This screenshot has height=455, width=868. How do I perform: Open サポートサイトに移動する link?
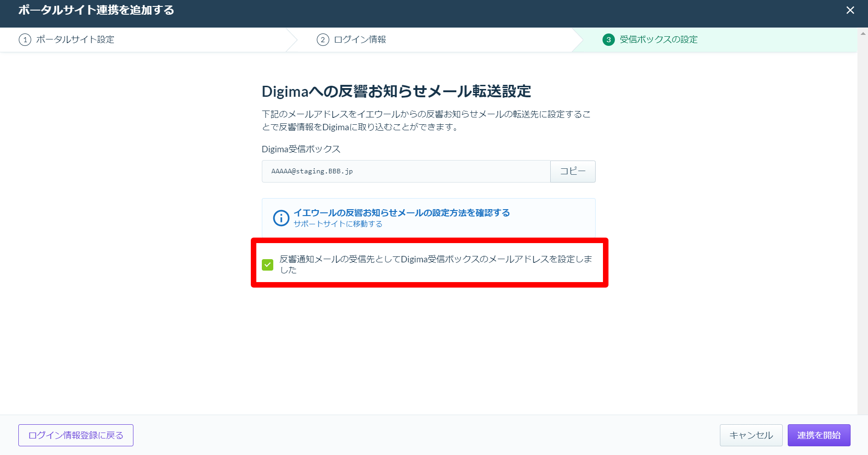(338, 224)
